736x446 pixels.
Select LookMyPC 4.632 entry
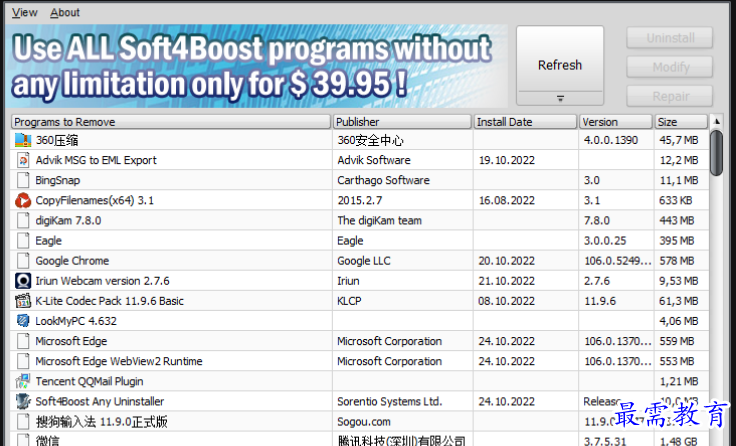(76, 321)
